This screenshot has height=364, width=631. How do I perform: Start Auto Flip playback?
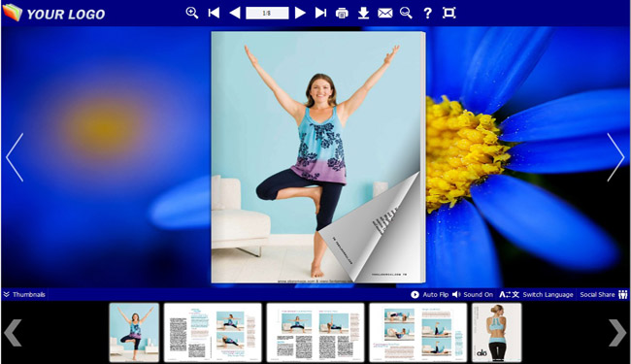[430, 294]
